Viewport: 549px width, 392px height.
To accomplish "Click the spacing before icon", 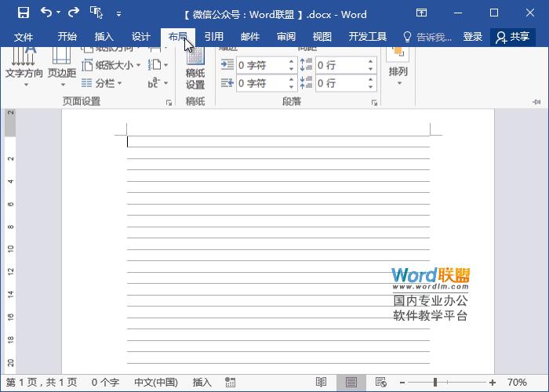I will point(307,65).
